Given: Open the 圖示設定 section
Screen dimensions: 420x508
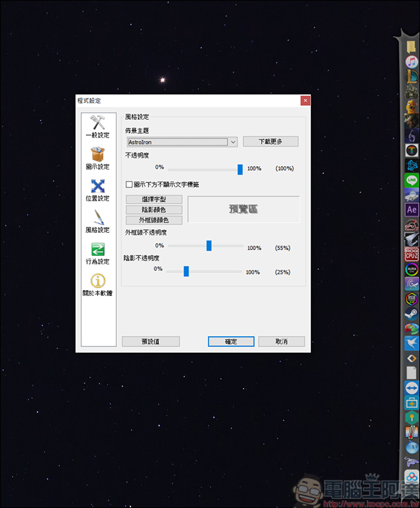Looking at the screenshot, I should pos(98,158).
